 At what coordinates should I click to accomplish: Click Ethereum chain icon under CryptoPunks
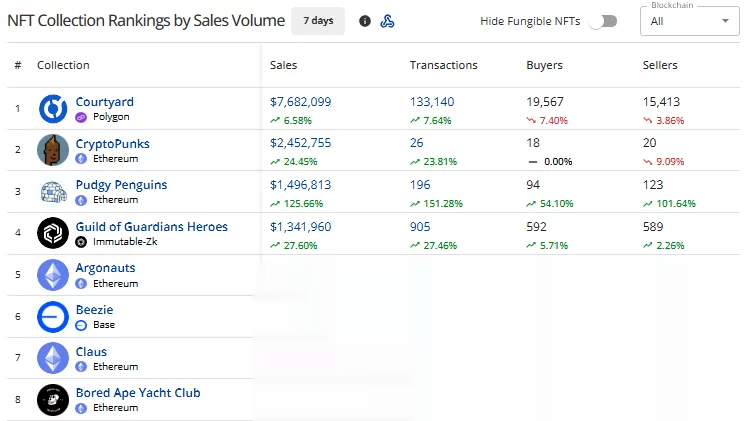tap(81, 159)
